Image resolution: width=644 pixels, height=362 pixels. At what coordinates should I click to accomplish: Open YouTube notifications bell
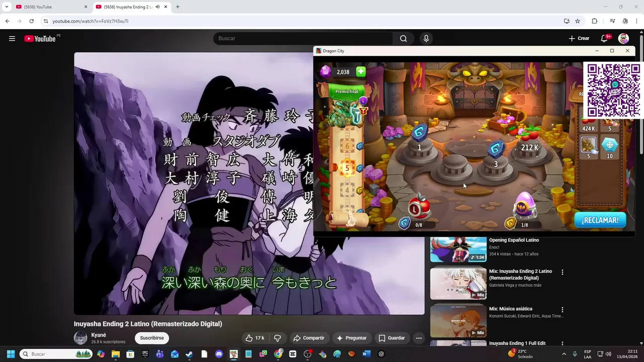click(605, 39)
